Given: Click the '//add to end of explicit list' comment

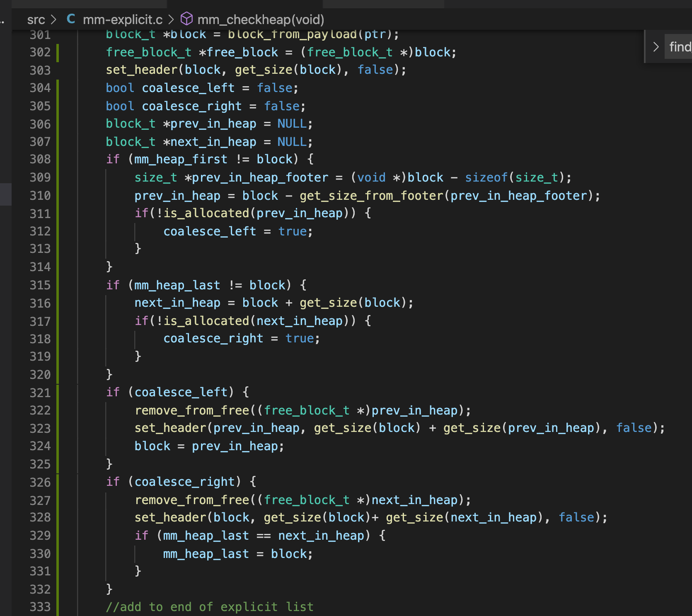Looking at the screenshot, I should [x=210, y=607].
